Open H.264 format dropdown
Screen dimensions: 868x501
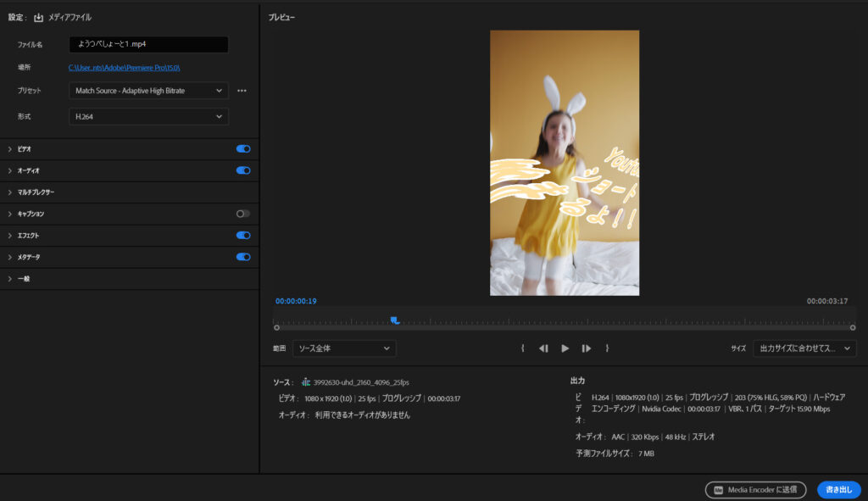tap(148, 117)
